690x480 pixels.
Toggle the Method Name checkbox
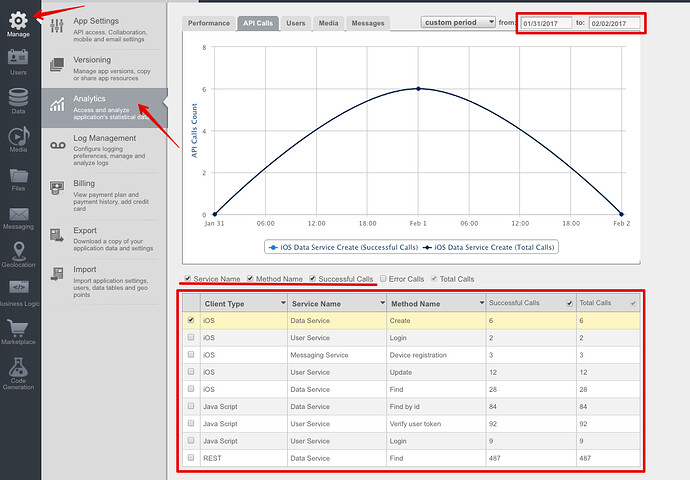tap(250, 278)
